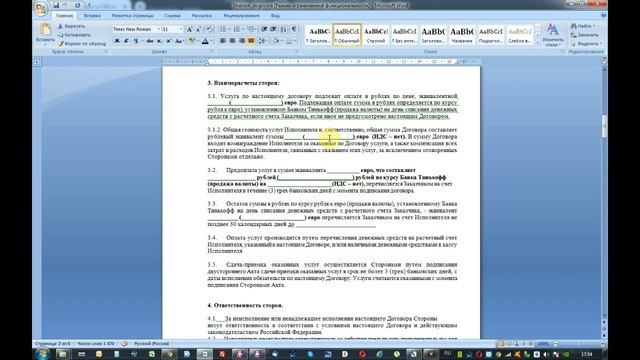640x360 pixels.
Task: Toggle italic formatting
Action: (126, 41)
